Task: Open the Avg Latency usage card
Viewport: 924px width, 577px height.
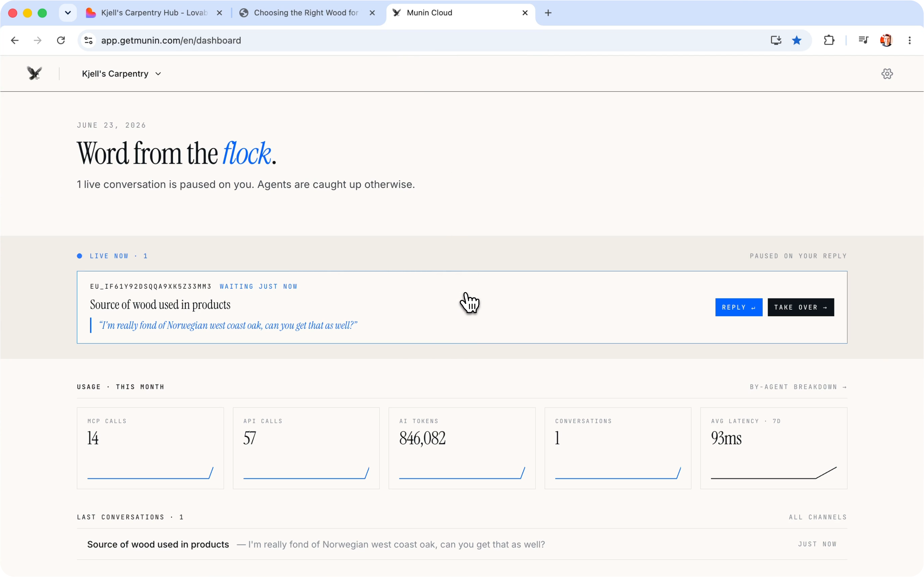Action: pos(773,448)
